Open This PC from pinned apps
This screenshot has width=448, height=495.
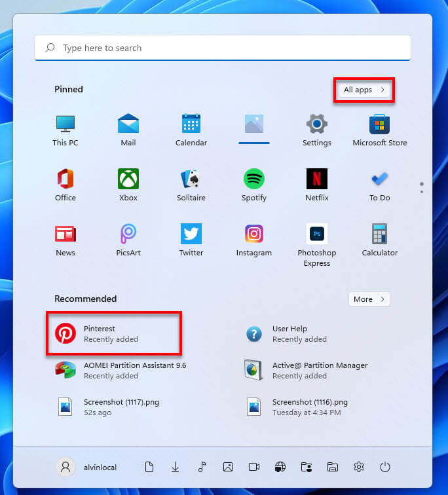coord(65,130)
